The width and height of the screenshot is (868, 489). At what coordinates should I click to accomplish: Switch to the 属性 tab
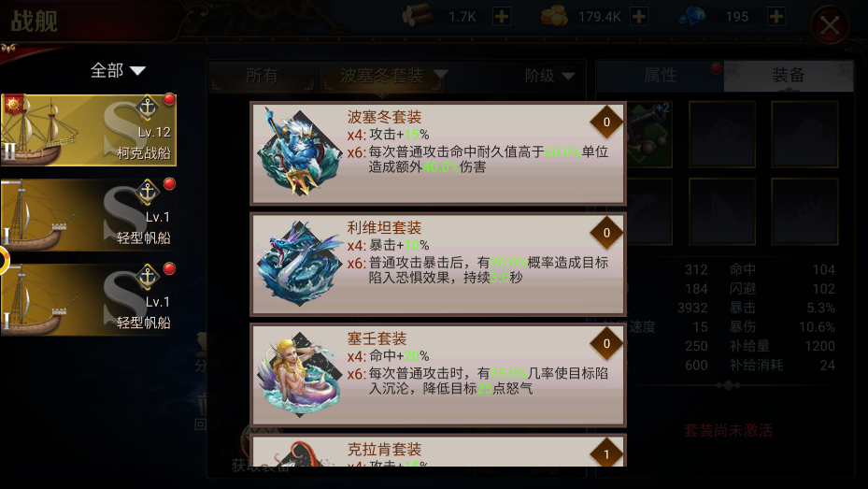[660, 76]
